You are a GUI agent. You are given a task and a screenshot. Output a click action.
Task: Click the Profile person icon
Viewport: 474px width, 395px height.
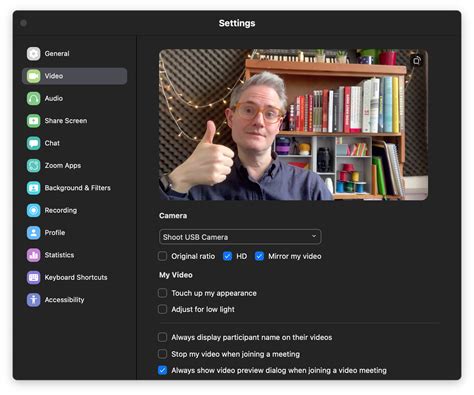pos(33,233)
